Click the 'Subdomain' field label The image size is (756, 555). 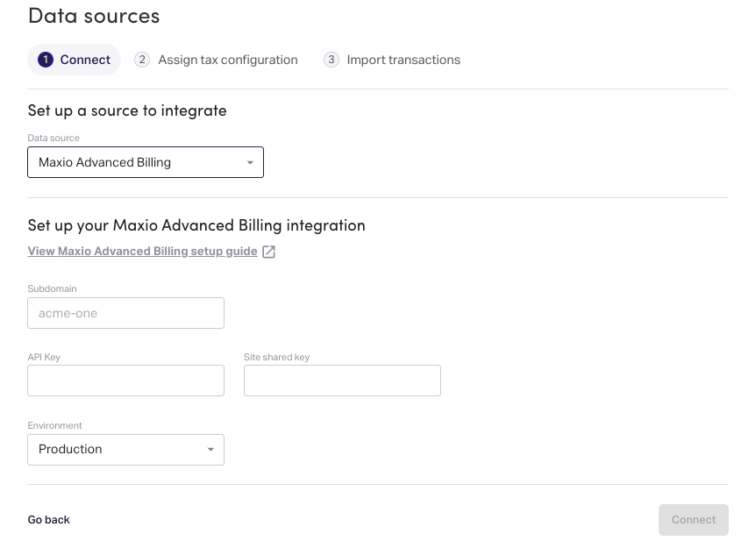coord(52,288)
